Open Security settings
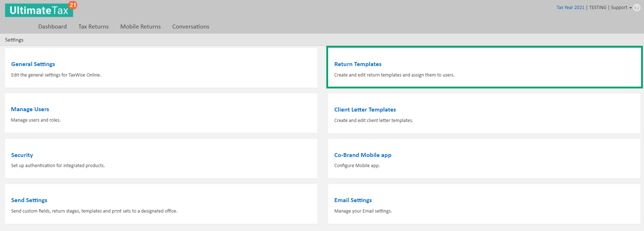 click(x=22, y=155)
